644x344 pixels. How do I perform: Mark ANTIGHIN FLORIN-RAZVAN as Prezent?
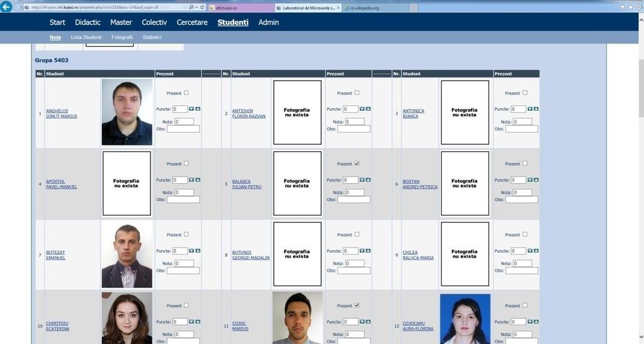tap(357, 93)
